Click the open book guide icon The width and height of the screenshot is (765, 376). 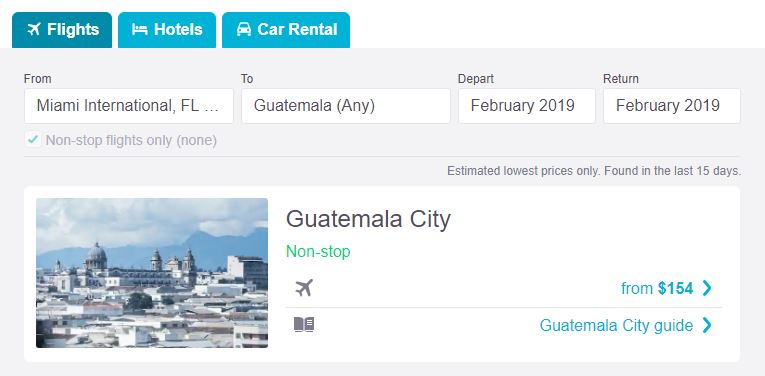click(x=303, y=325)
